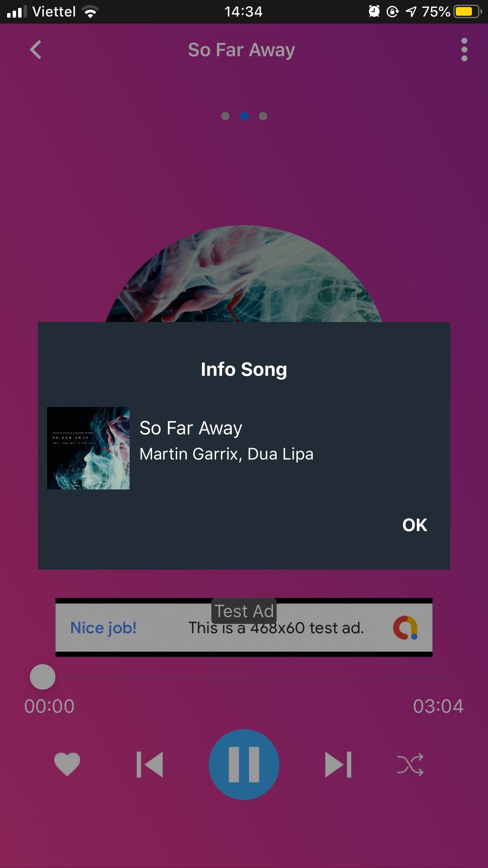Image resolution: width=488 pixels, height=868 pixels.
Task: Tap the Wi-Fi icon in status bar
Action: (x=90, y=12)
